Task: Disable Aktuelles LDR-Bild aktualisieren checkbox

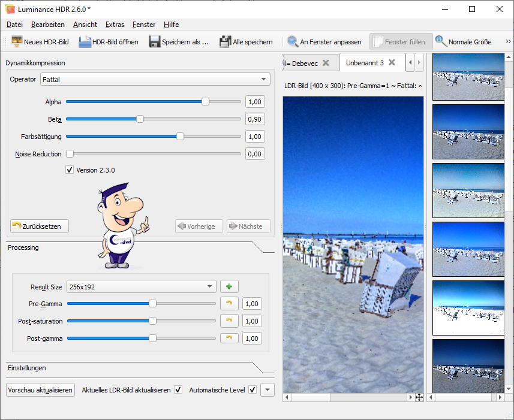Action: (x=178, y=390)
